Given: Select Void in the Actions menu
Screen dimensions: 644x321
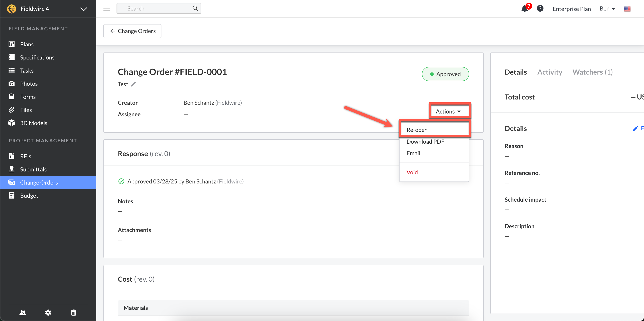Looking at the screenshot, I should pos(412,172).
